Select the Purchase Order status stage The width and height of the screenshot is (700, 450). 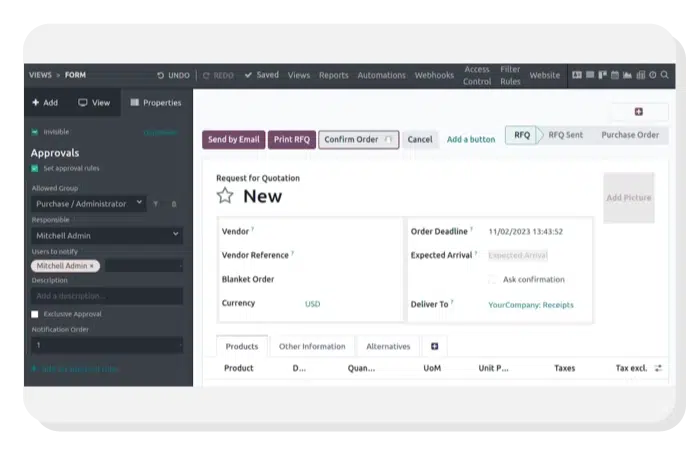click(x=630, y=135)
